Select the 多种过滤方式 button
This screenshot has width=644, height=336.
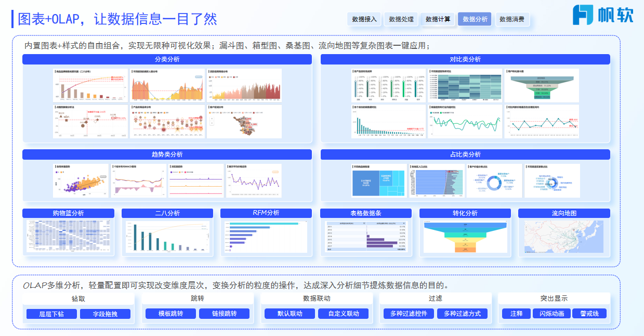[463, 314]
